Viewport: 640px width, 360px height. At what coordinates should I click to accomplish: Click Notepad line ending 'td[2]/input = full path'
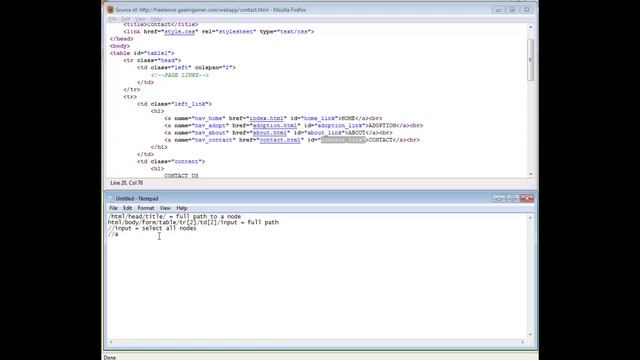point(193,222)
